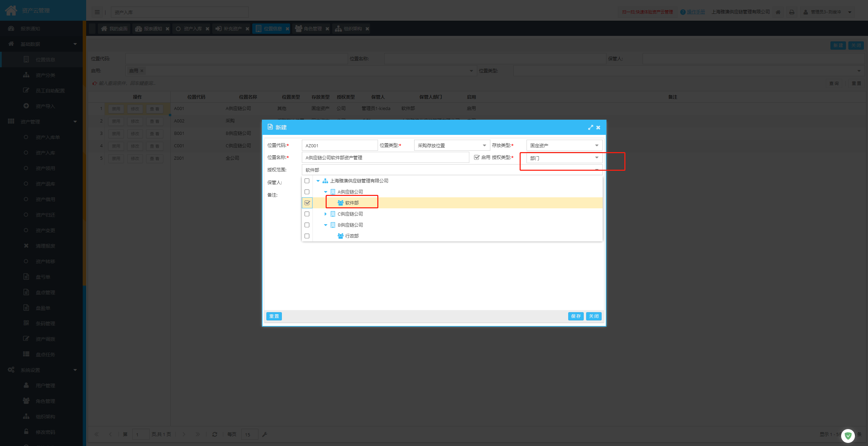Click the home icon in top bar
Image resolution: width=868 pixels, height=446 pixels.
(x=778, y=12)
